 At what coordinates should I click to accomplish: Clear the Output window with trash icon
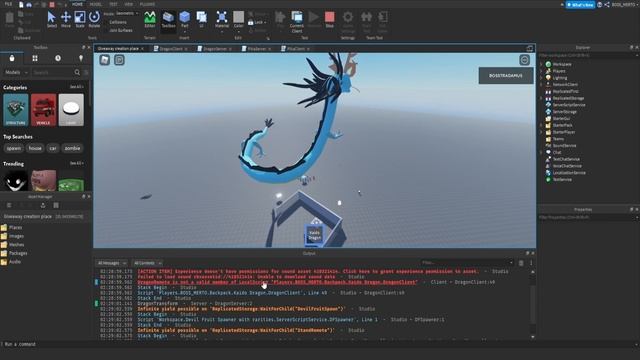pos(521,263)
